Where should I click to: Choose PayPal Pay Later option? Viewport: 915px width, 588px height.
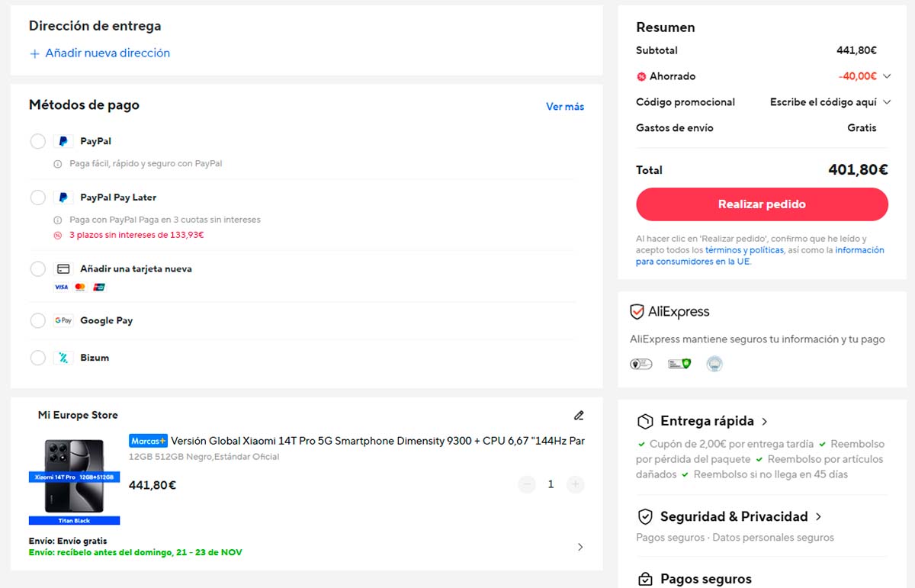click(x=37, y=197)
